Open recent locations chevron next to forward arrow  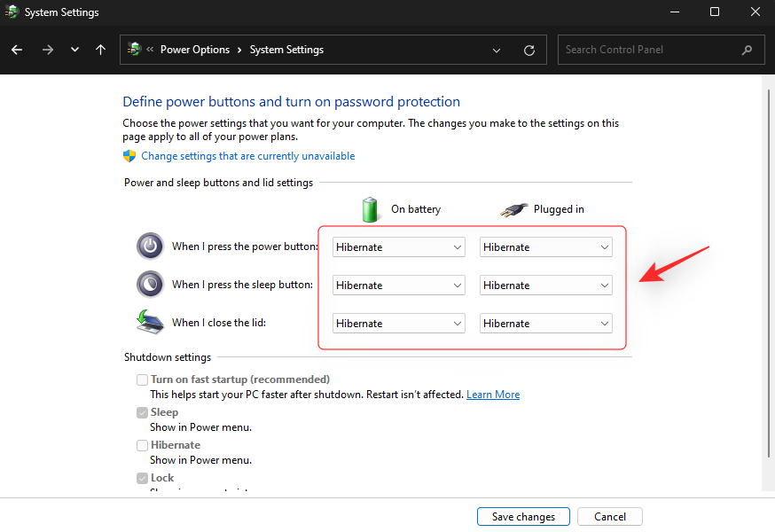coord(74,50)
